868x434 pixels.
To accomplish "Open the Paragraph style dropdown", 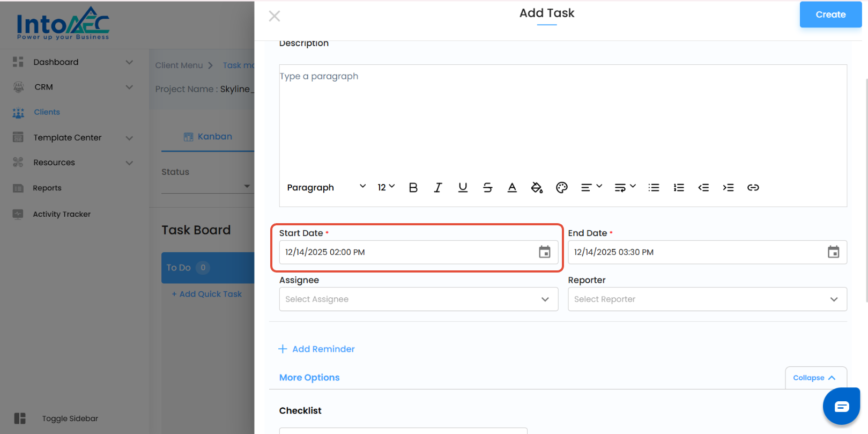I will point(326,188).
